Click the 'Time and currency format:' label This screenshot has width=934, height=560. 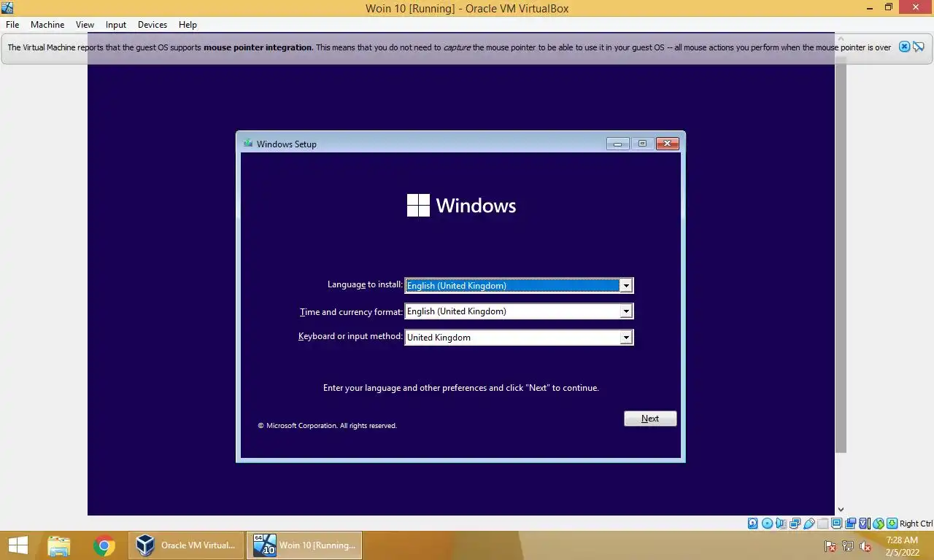coord(351,311)
